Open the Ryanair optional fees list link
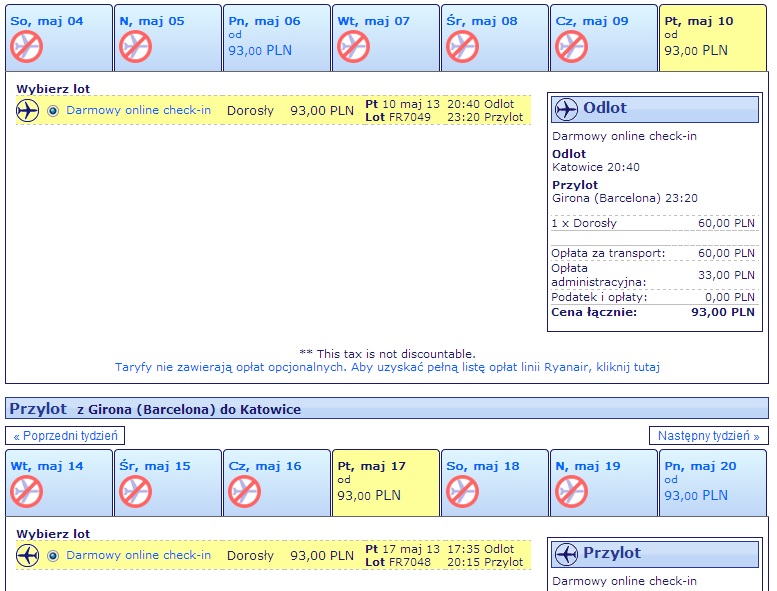 coord(388,367)
